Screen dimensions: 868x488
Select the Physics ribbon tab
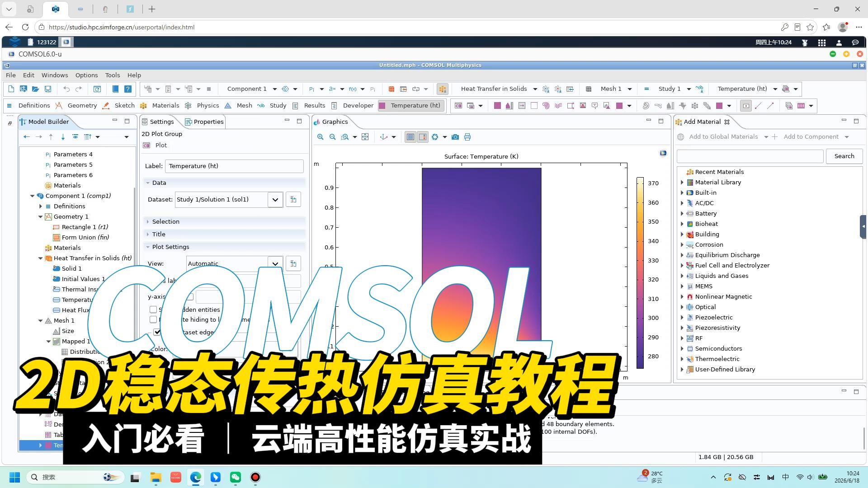click(x=202, y=106)
